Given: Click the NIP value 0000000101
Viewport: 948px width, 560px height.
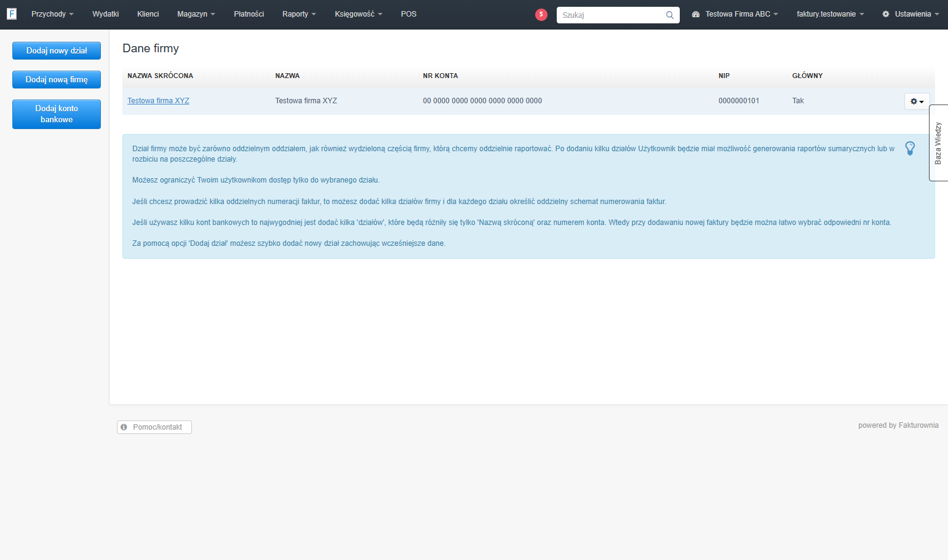Looking at the screenshot, I should click(739, 101).
